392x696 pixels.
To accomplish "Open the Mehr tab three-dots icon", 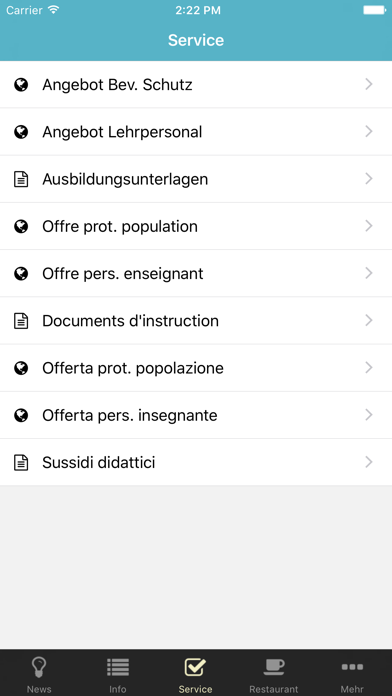I will point(352,667).
